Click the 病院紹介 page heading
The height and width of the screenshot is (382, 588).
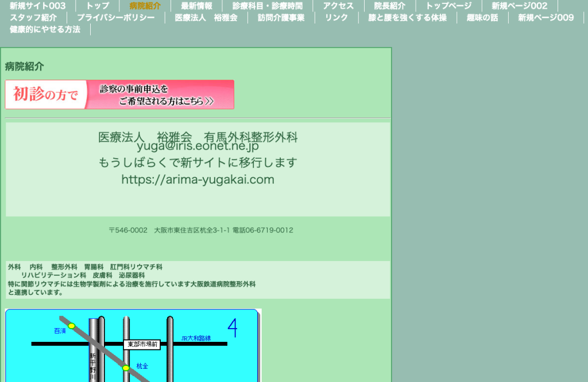coord(24,67)
